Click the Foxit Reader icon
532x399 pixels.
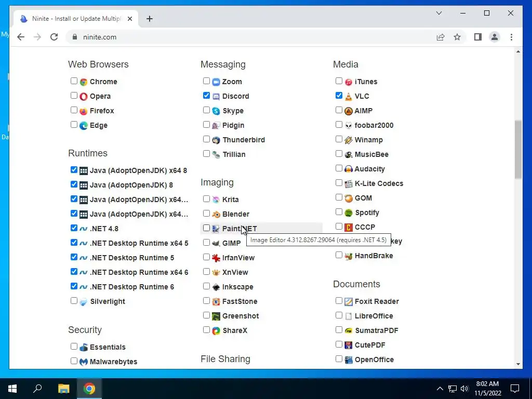349,302
